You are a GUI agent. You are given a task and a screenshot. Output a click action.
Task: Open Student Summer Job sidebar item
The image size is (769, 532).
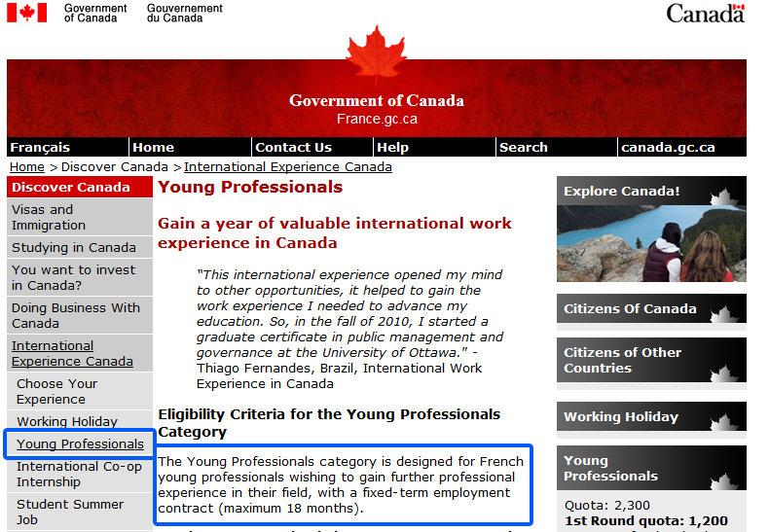pos(70,512)
